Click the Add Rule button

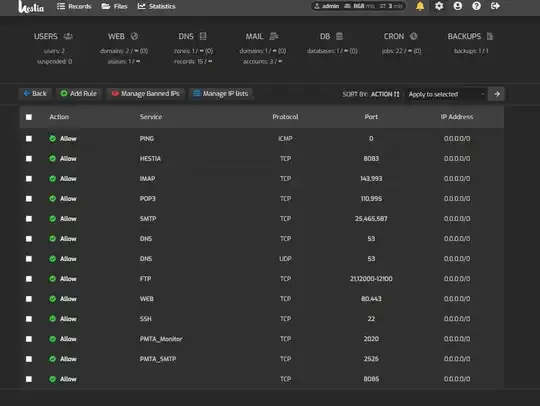coord(79,94)
